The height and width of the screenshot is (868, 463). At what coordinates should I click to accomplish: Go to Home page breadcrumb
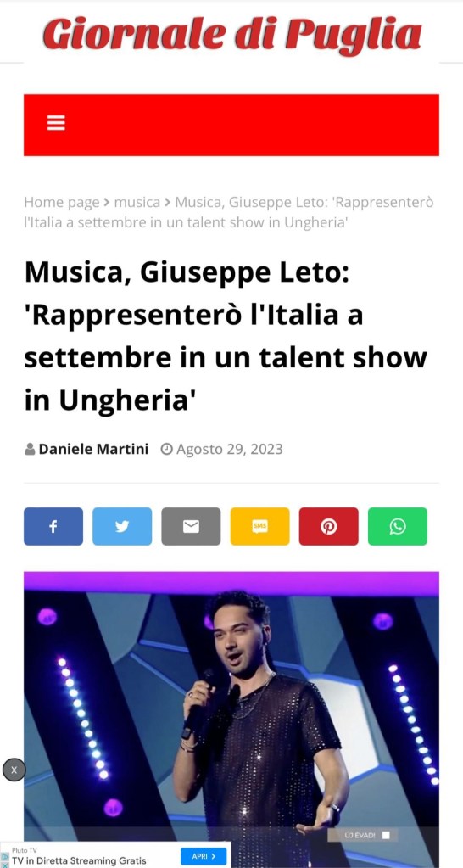(x=62, y=203)
